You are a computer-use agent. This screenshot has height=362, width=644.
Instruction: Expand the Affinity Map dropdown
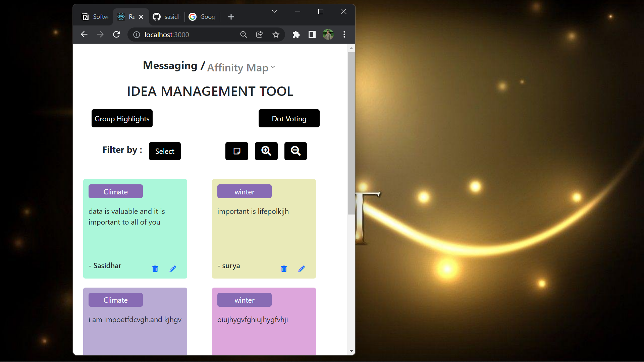[x=241, y=67]
